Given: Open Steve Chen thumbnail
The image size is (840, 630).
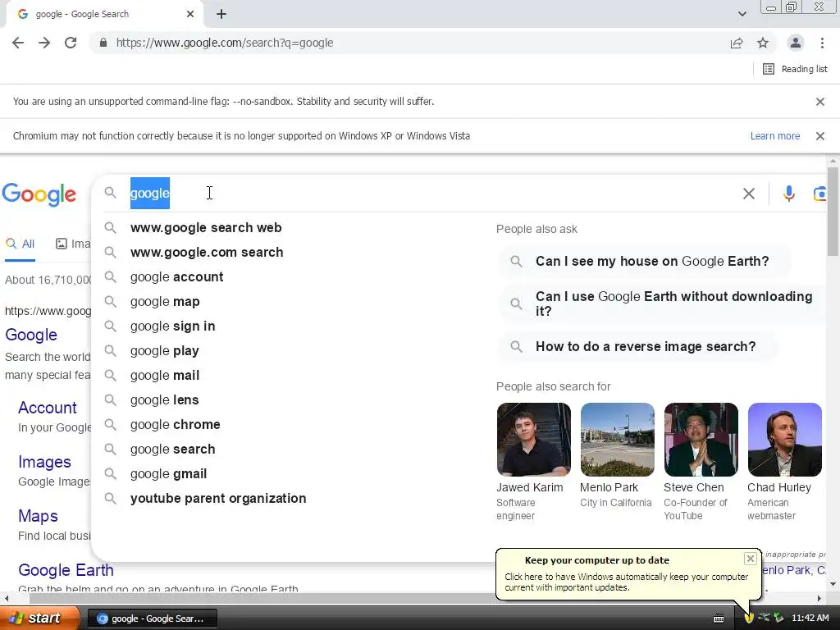Looking at the screenshot, I should [x=701, y=440].
